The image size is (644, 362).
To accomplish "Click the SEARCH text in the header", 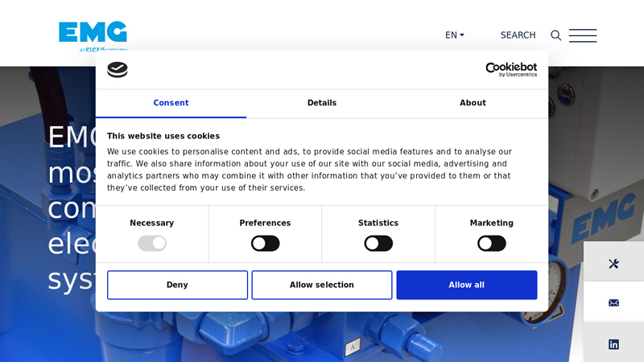I will click(518, 35).
